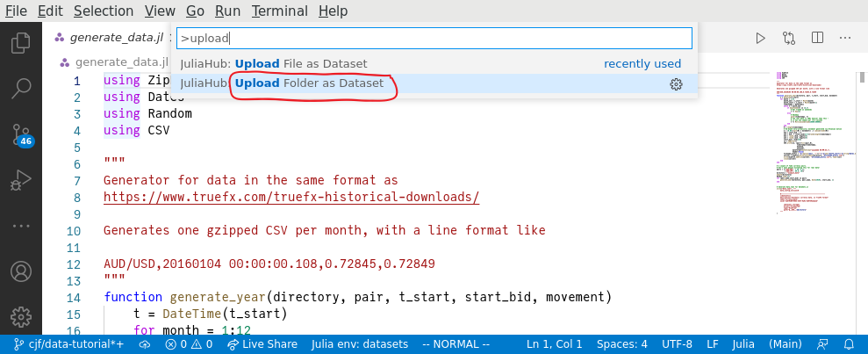Screen dimensions: 868x354
Task: Click the command palette input with >upload
Action: pyautogui.click(x=434, y=39)
